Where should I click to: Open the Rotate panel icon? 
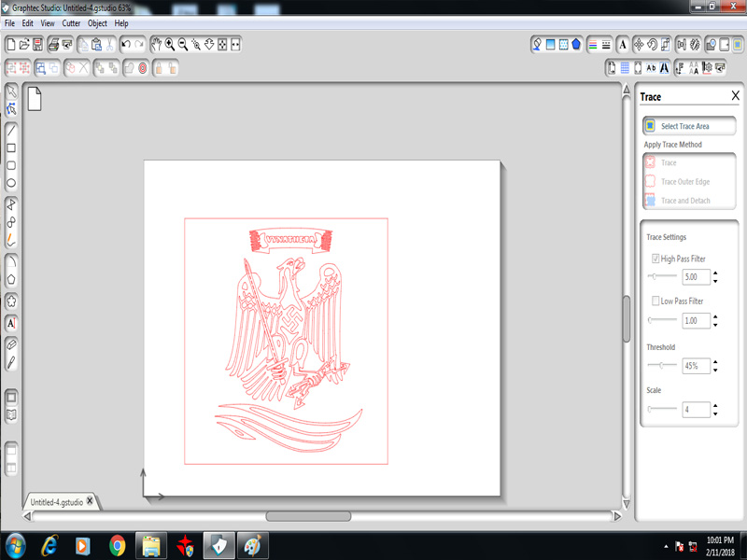pyautogui.click(x=652, y=44)
